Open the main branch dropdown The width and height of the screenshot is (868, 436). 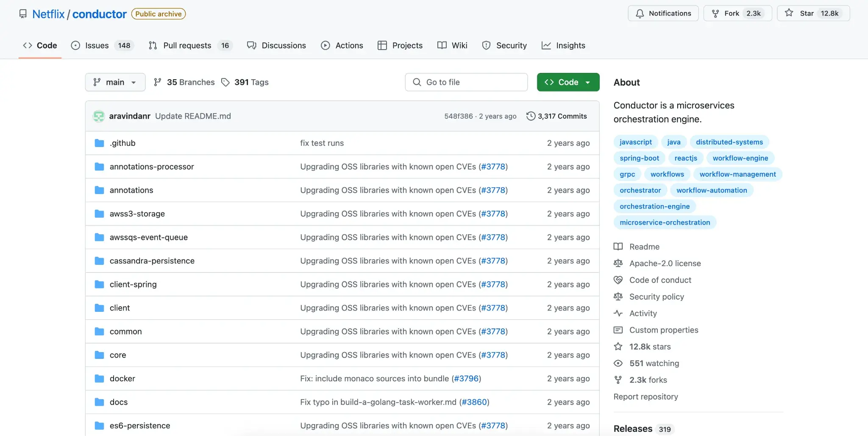(x=115, y=82)
